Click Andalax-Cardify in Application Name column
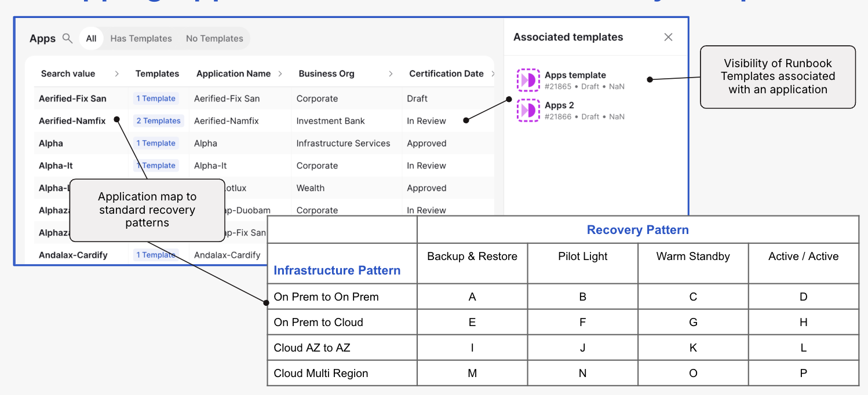Image resolution: width=868 pixels, height=395 pixels. pyautogui.click(x=227, y=255)
